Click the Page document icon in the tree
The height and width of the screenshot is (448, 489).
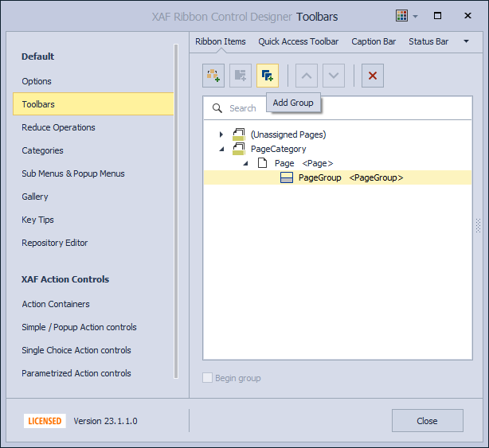[x=263, y=163]
